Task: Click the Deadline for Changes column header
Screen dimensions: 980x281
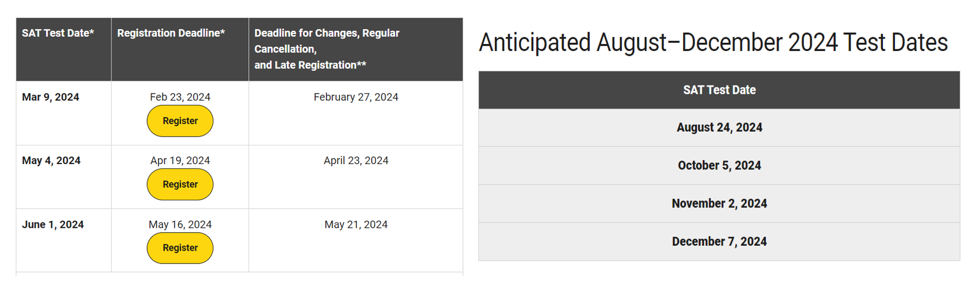Action: (x=326, y=49)
